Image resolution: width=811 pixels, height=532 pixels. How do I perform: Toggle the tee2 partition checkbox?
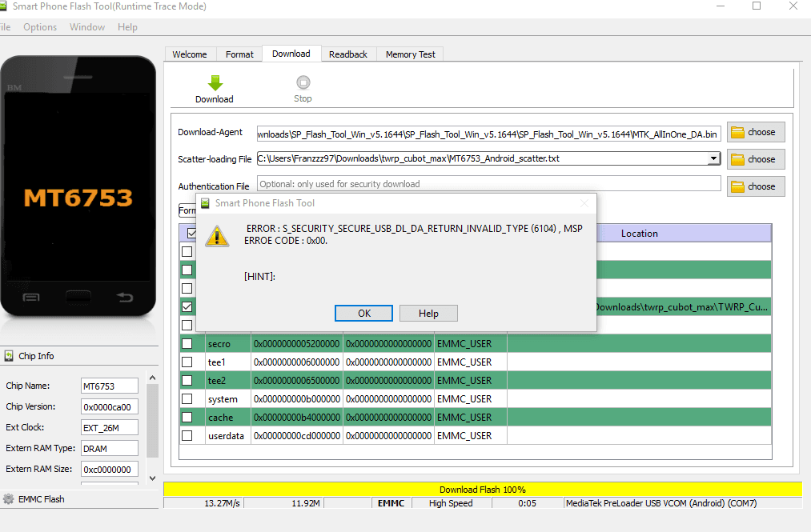(187, 381)
